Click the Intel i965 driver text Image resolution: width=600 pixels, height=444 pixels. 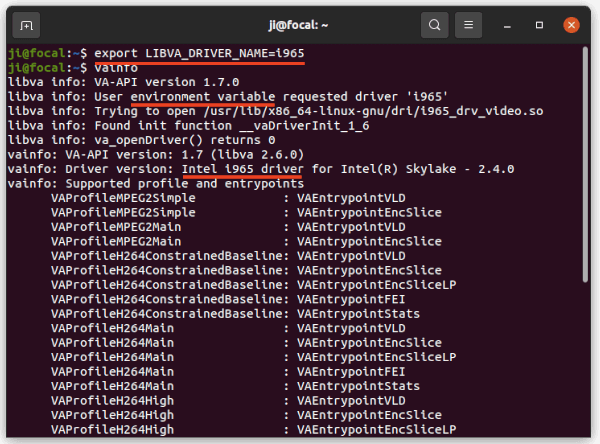click(x=243, y=169)
